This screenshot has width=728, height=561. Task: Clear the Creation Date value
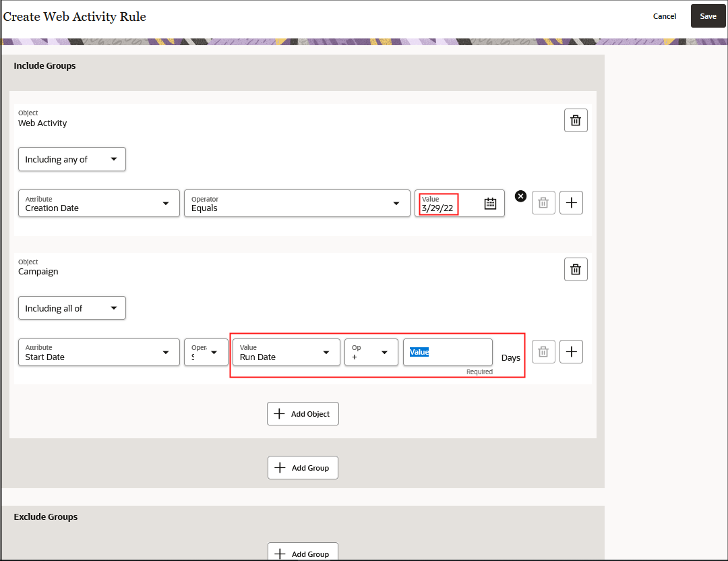point(521,196)
